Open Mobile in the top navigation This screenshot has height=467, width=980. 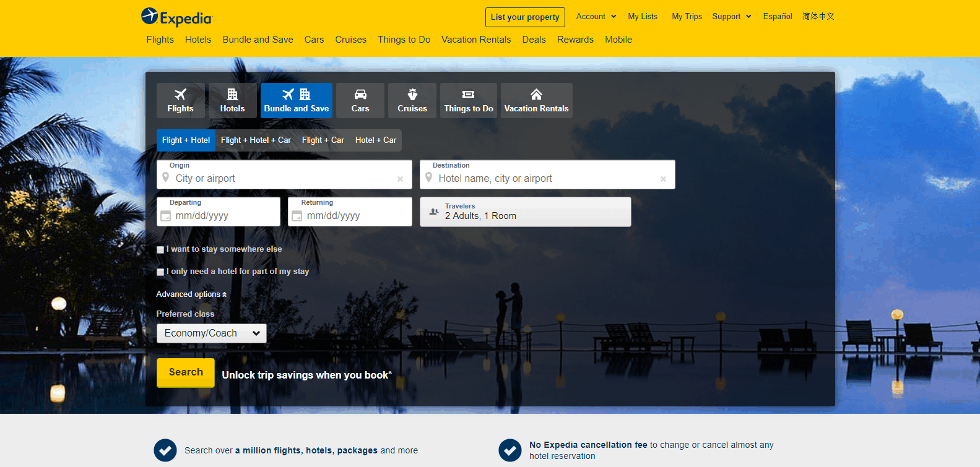pyautogui.click(x=618, y=40)
